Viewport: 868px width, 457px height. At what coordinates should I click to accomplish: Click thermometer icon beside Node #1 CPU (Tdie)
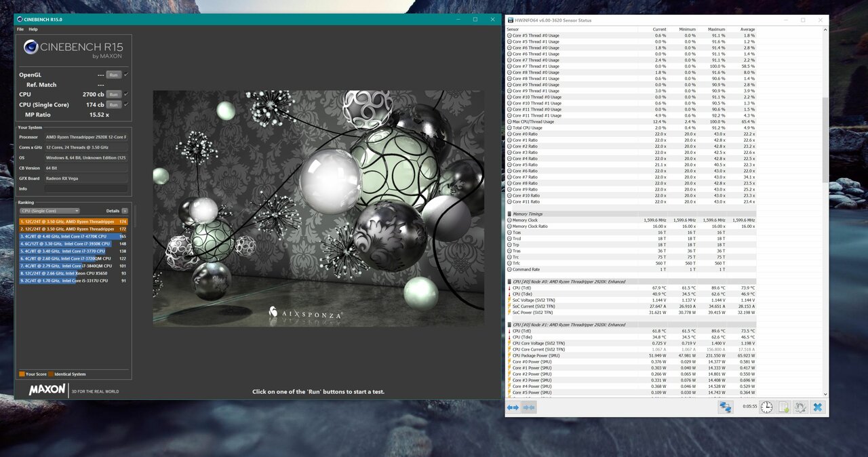[x=509, y=337]
